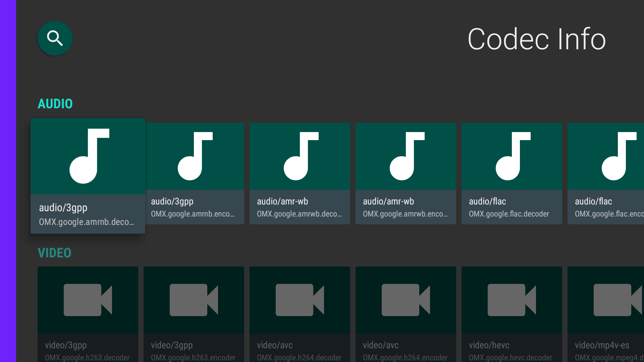Click the audio/flac title above OMX.google.flac.decoder

(x=487, y=201)
